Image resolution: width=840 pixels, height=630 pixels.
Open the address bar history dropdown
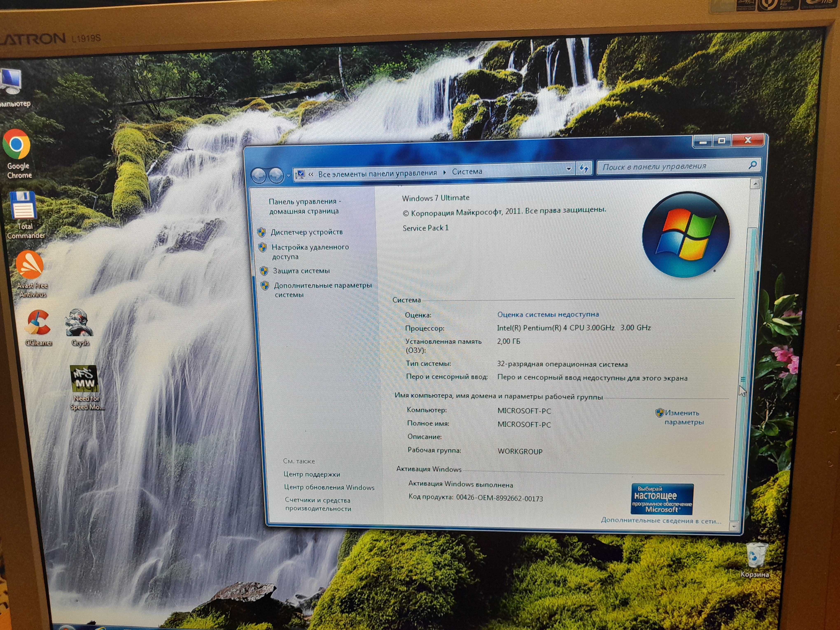pos(568,169)
